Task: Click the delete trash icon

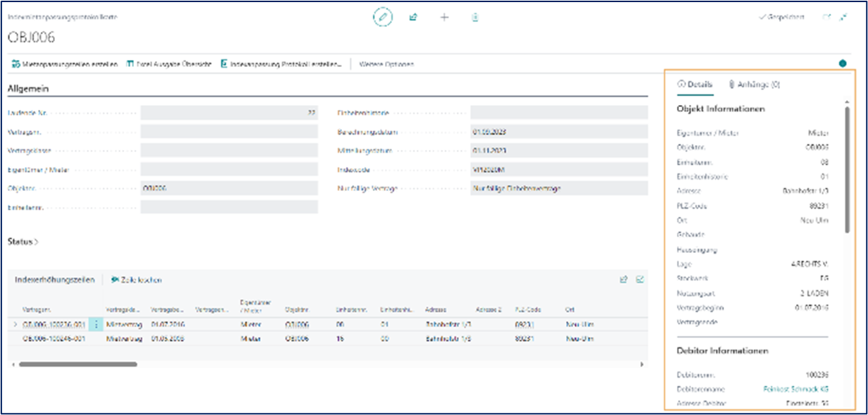Action: (x=475, y=17)
